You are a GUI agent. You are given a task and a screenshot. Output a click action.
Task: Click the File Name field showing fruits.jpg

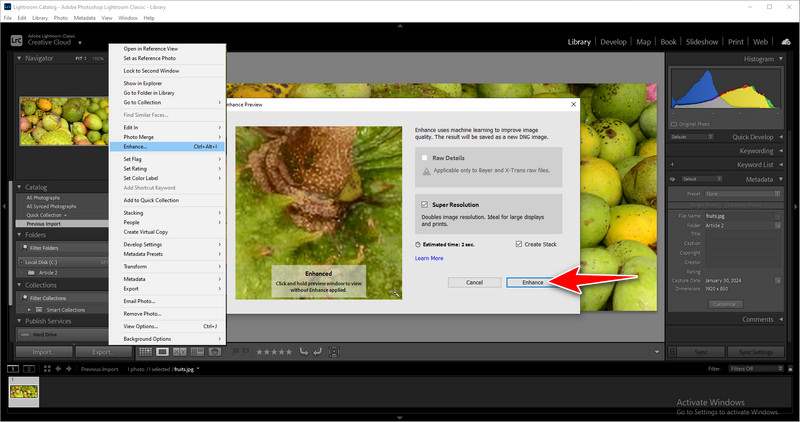click(740, 216)
